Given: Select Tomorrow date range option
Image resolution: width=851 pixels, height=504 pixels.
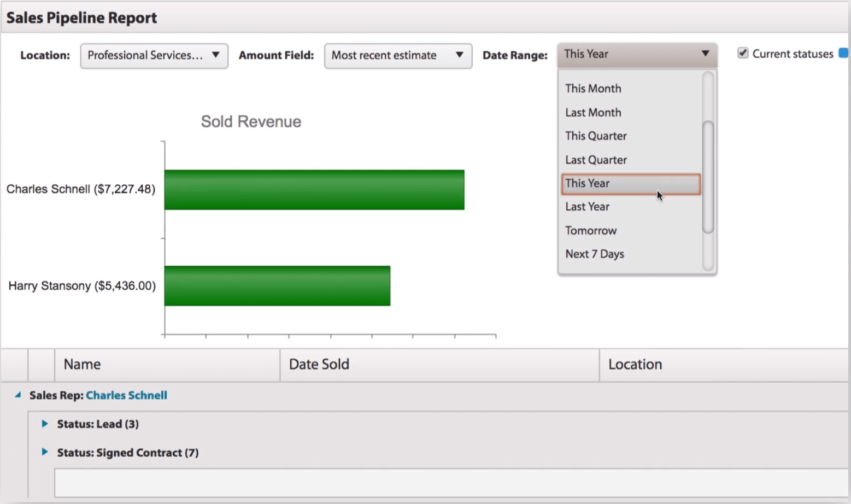Looking at the screenshot, I should pyautogui.click(x=591, y=231).
